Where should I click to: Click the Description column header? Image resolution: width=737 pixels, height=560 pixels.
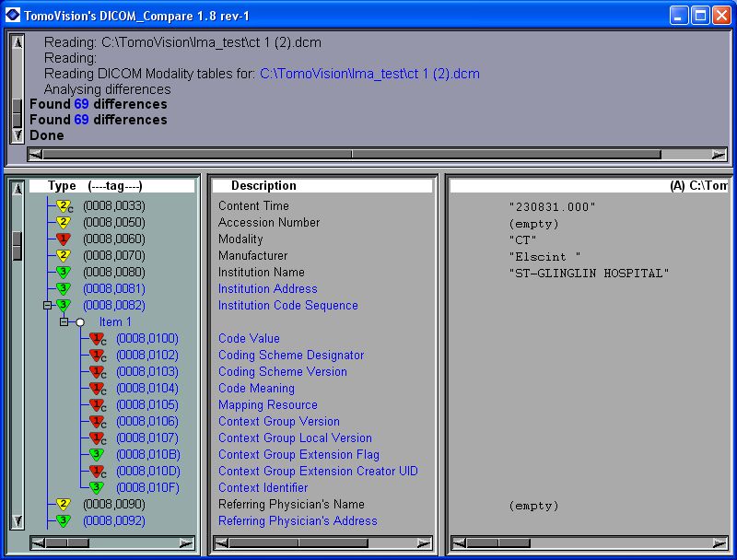coord(322,185)
